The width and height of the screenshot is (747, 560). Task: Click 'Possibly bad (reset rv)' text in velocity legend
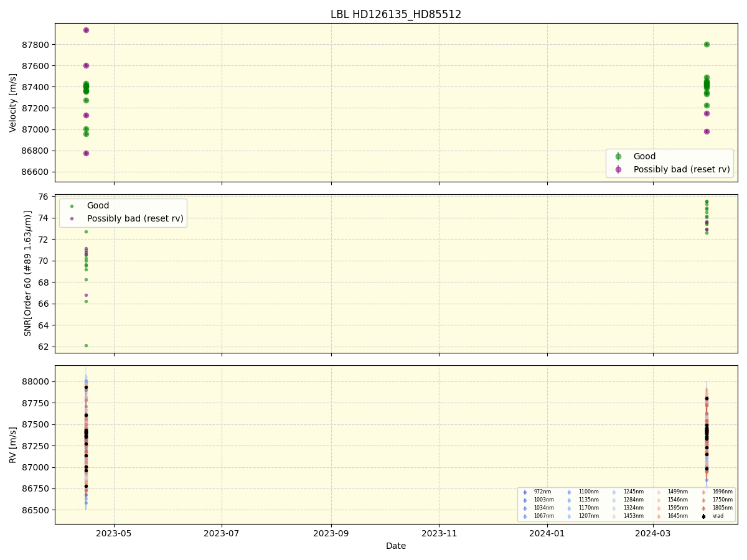[x=682, y=169]
